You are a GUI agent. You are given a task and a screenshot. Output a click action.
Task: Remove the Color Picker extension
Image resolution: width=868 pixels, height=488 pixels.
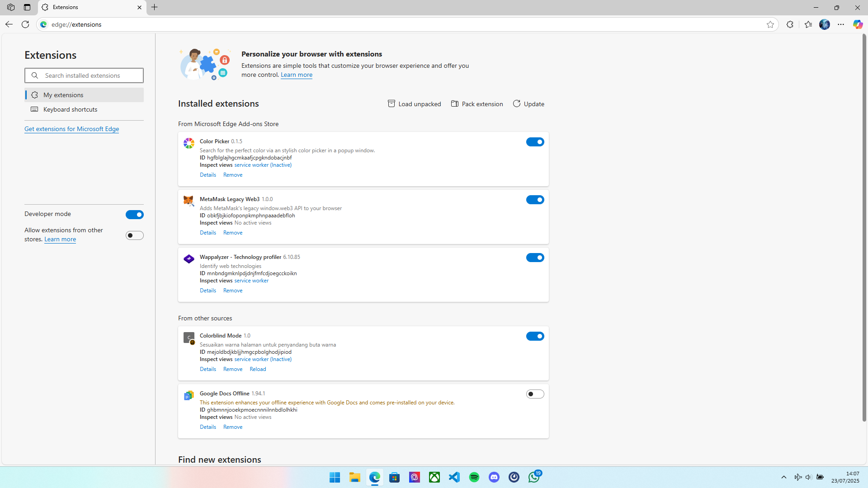(x=233, y=175)
